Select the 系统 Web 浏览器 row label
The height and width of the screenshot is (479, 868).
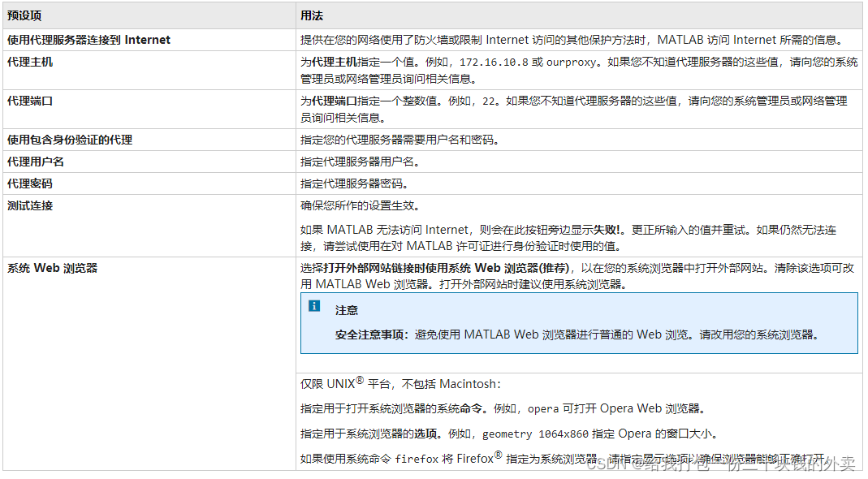click(x=52, y=268)
